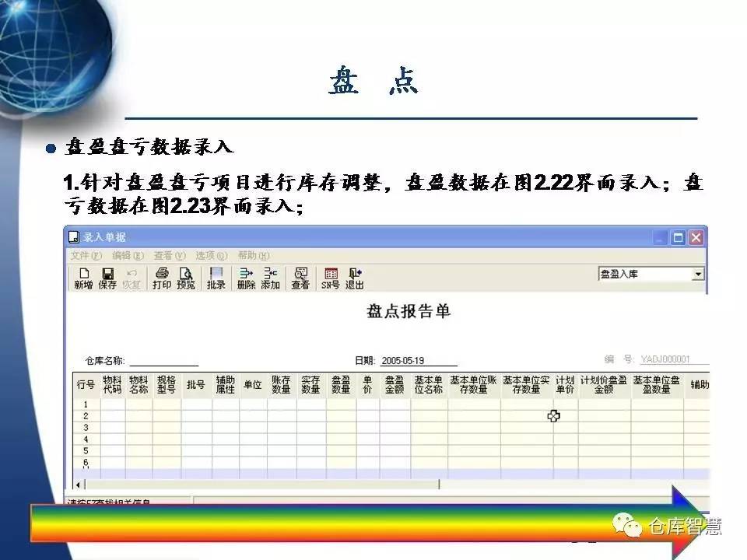
Task: Click the 仓库名称 warehouse name field
Action: [x=163, y=361]
